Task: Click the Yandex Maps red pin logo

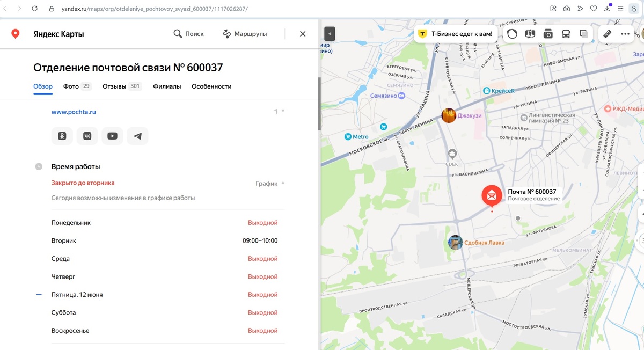Action: (16, 34)
